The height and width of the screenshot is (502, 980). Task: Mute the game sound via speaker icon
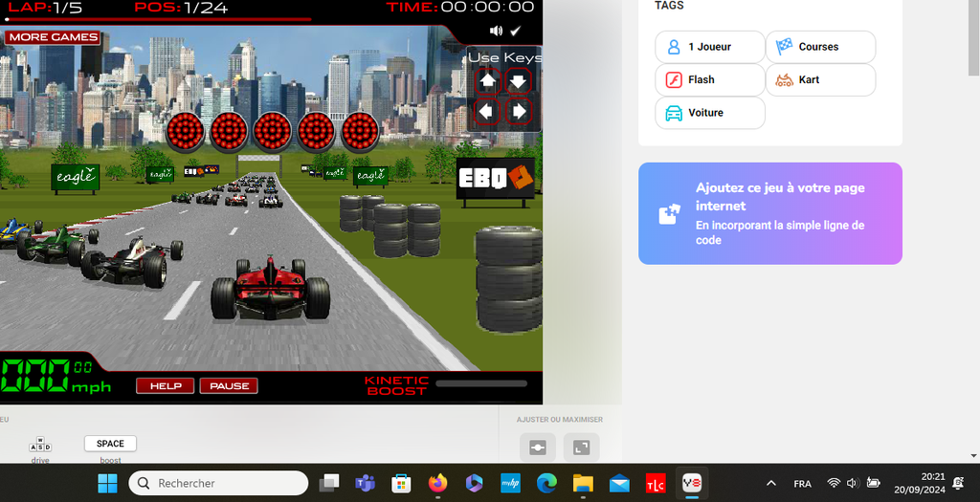point(496,31)
